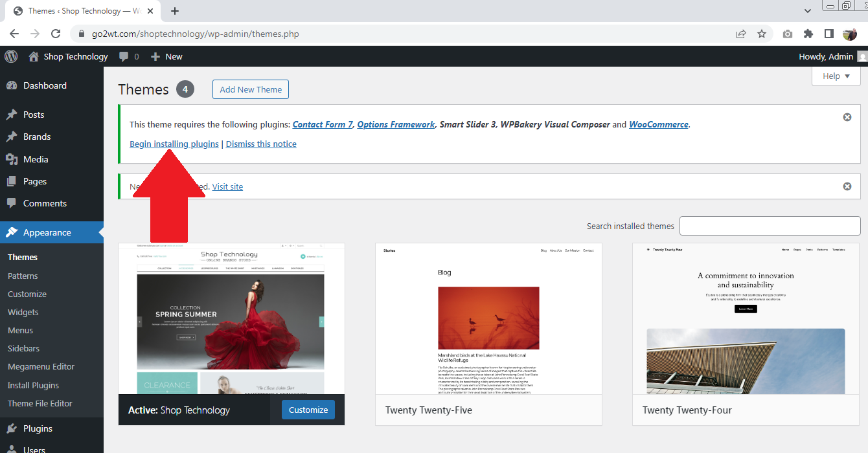
Task: Open the Brands menu item
Action: point(52,137)
